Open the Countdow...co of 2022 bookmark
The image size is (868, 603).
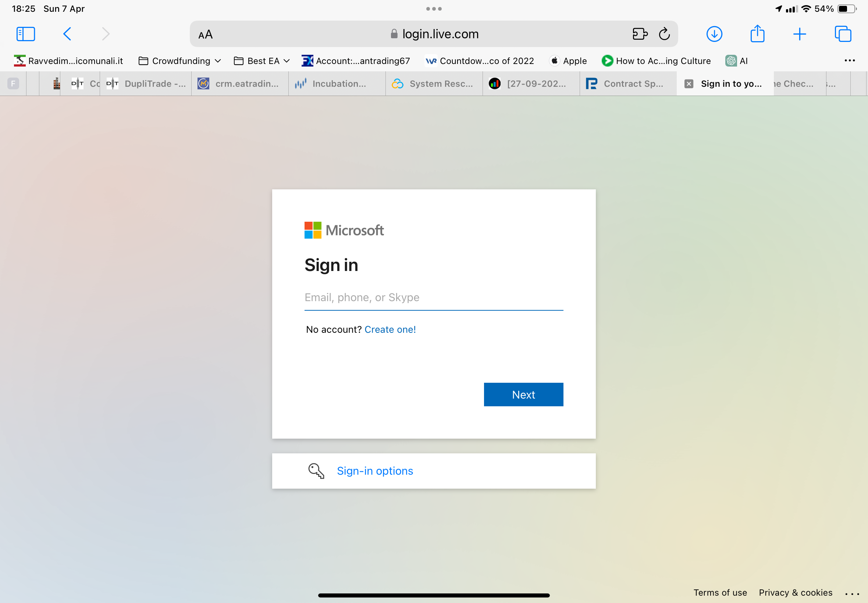480,61
